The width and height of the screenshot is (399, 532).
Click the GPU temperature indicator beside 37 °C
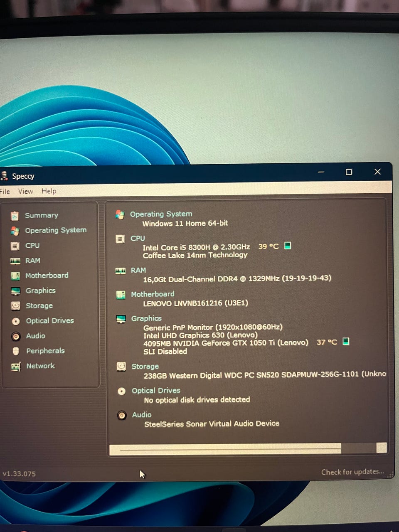(345, 341)
